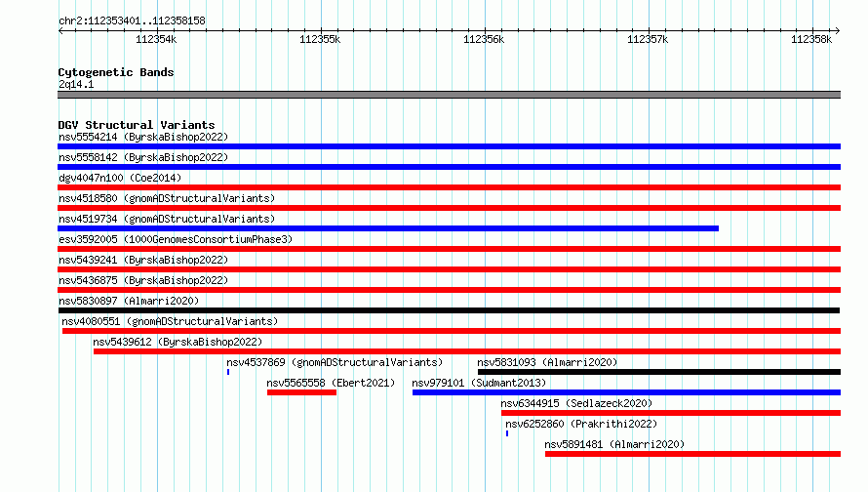Open the nsv5565558 (Ebert2021) label
868x492 pixels.
pyautogui.click(x=331, y=383)
